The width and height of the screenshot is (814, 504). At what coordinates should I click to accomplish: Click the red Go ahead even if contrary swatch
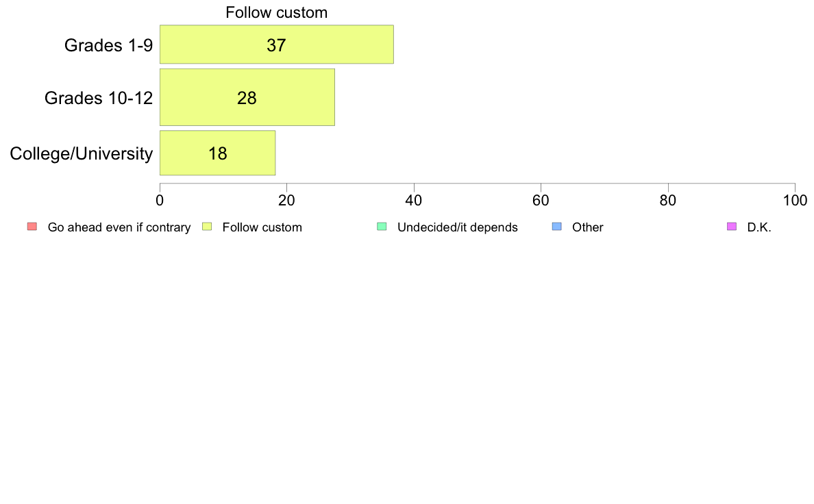32,226
